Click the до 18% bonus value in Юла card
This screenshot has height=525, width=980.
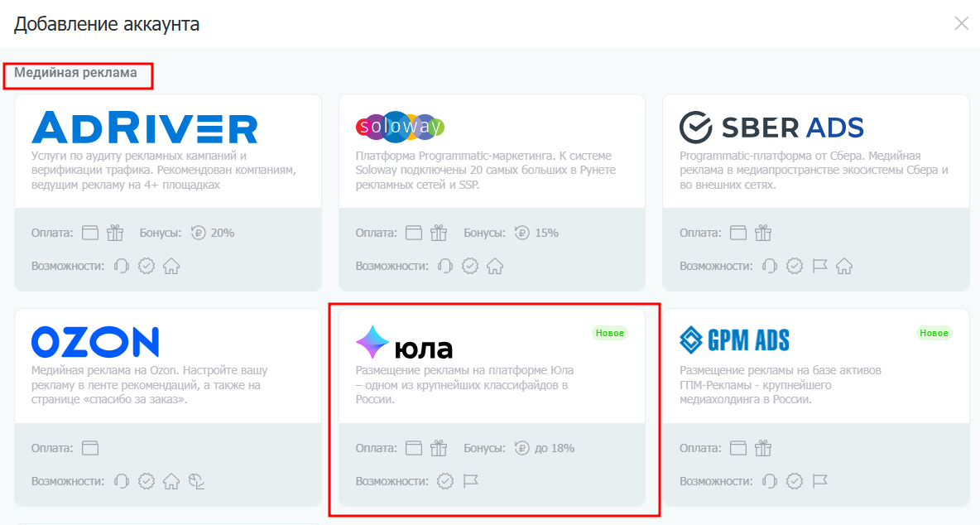(x=555, y=448)
